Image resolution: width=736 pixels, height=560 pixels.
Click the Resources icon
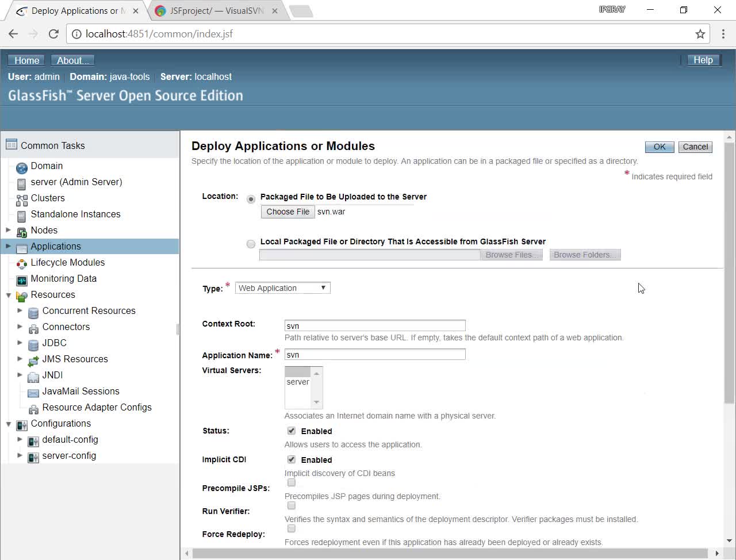click(x=22, y=297)
